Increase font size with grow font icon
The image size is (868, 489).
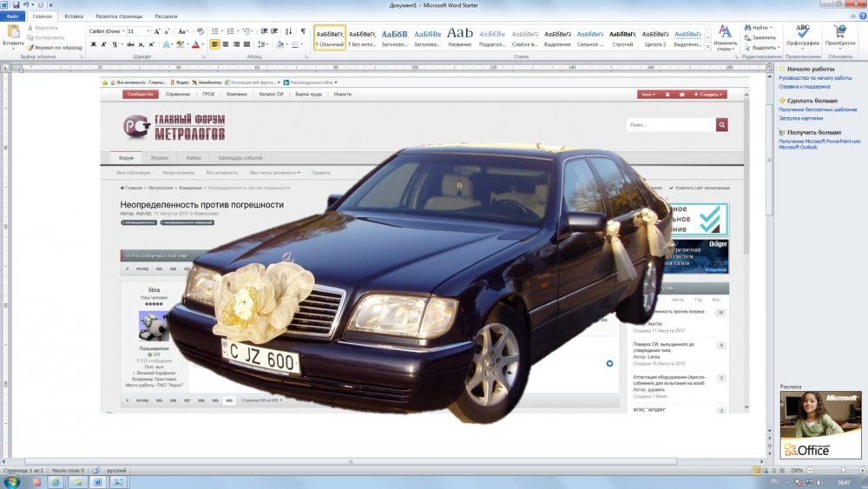[157, 31]
